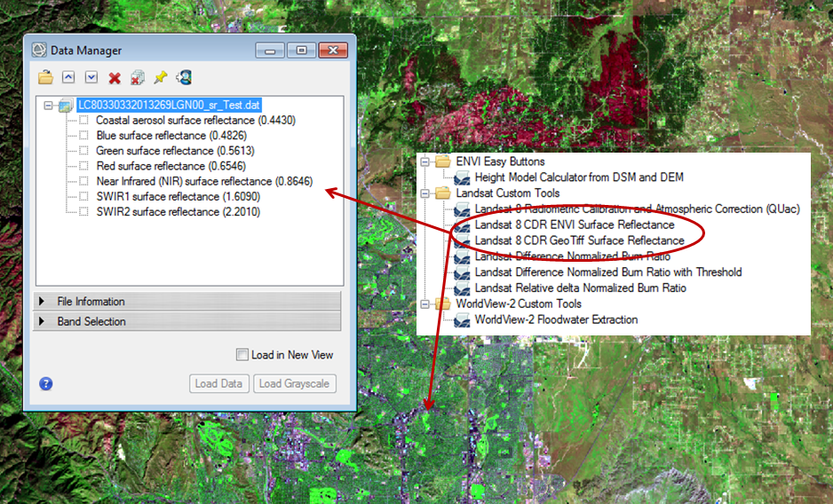Check the Near Infrared (NIR) band box
This screenshot has height=504, width=833.
click(83, 181)
